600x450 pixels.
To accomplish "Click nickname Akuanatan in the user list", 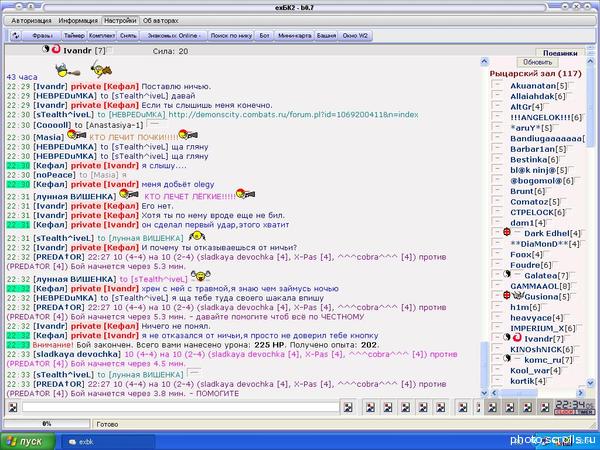I will pyautogui.click(x=533, y=85).
